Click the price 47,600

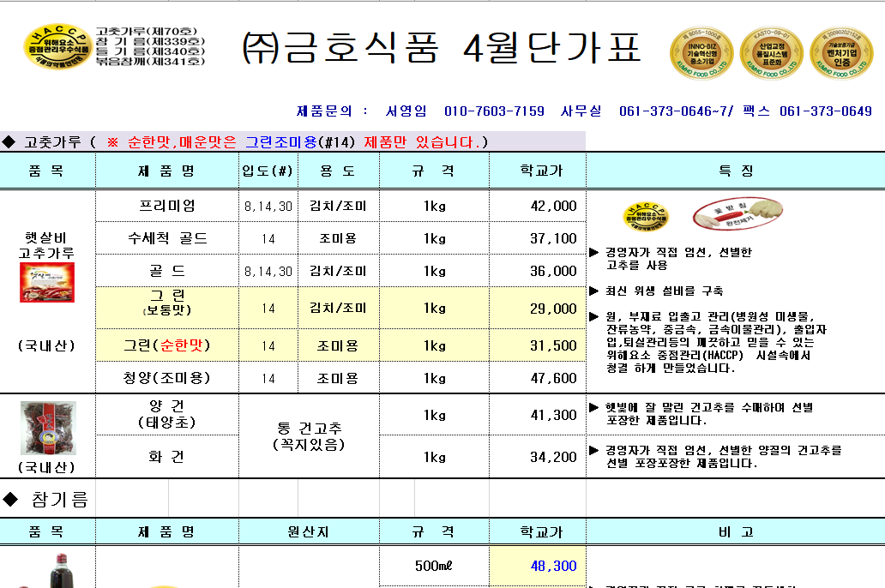coord(553,377)
